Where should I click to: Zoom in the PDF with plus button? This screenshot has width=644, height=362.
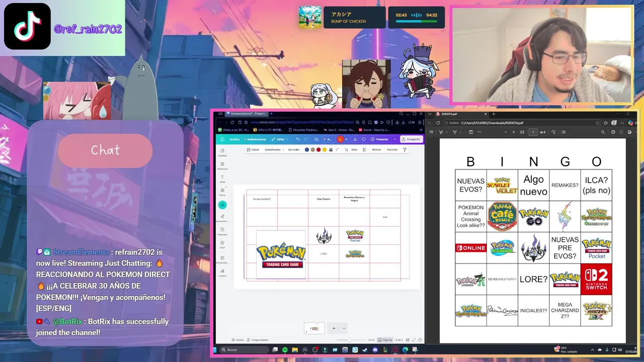pyautogui.click(x=514, y=132)
